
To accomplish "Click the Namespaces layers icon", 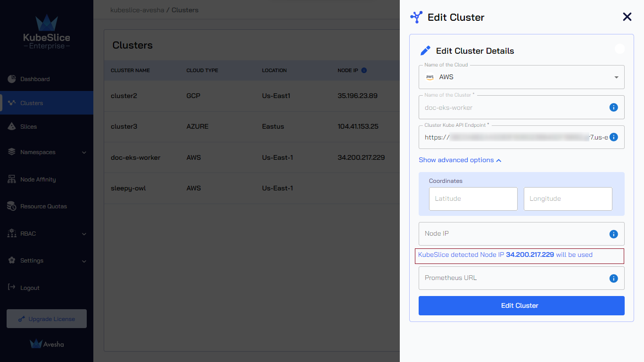I will (x=12, y=152).
